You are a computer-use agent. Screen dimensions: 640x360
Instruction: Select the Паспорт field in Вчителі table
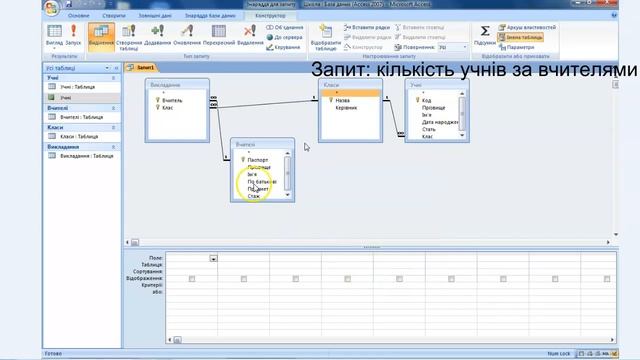tap(258, 160)
